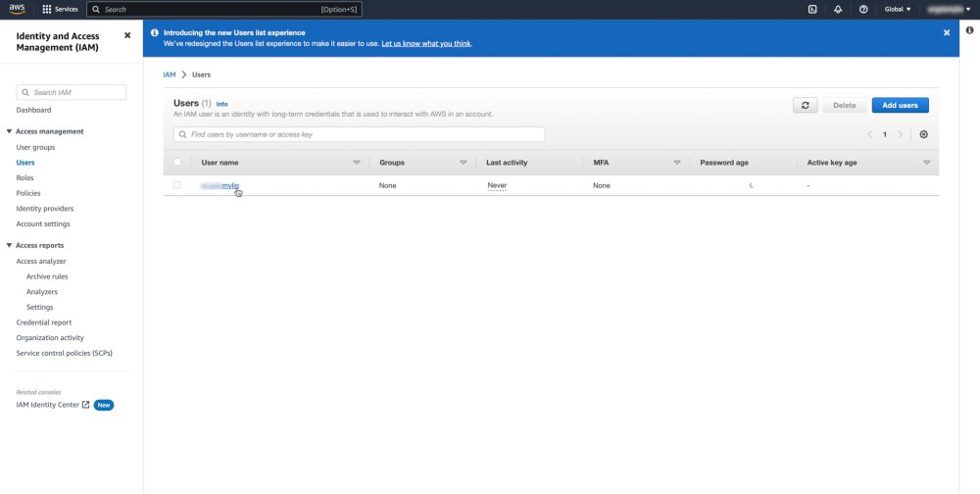
Task: Open the account name dropdown
Action: coord(950,10)
